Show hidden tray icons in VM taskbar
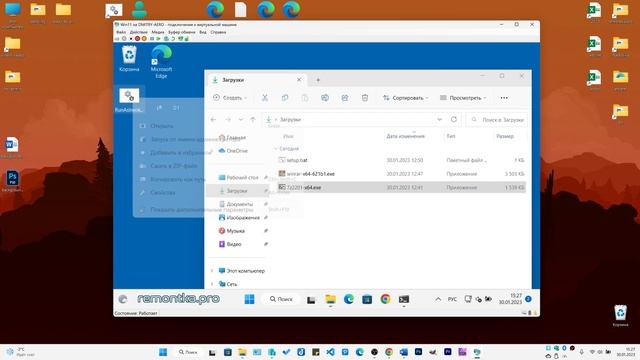This screenshot has height=360, width=640. 438,299
